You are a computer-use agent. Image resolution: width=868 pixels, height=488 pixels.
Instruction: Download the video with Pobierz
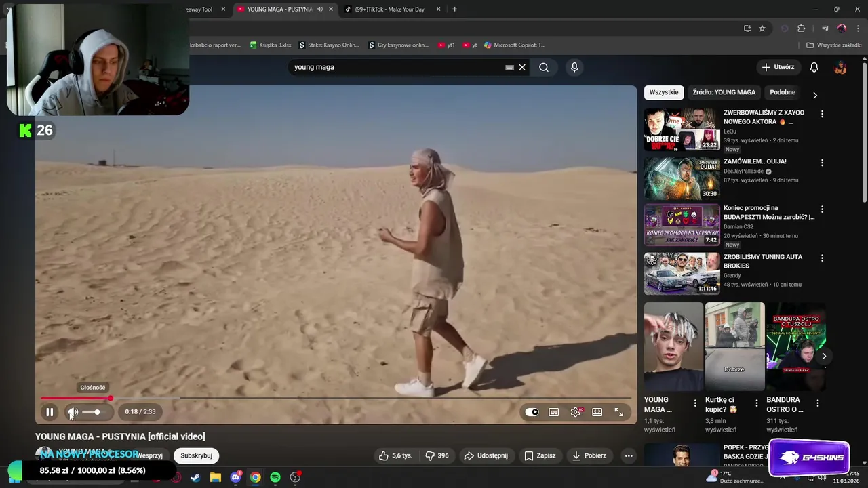point(589,455)
